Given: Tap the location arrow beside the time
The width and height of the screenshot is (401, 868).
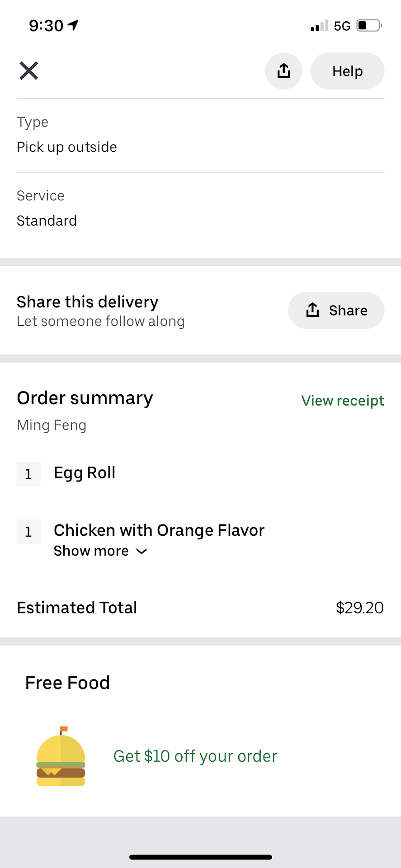Looking at the screenshot, I should [73, 25].
